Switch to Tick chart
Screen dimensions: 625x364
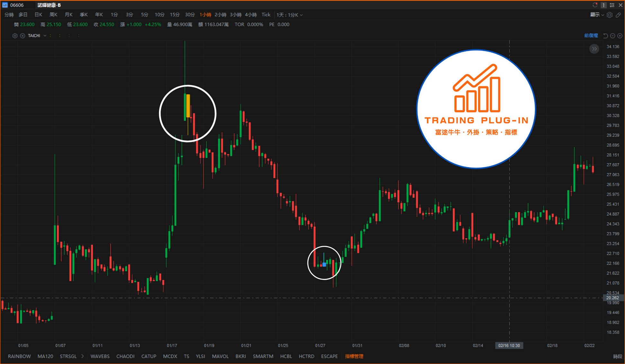click(266, 15)
